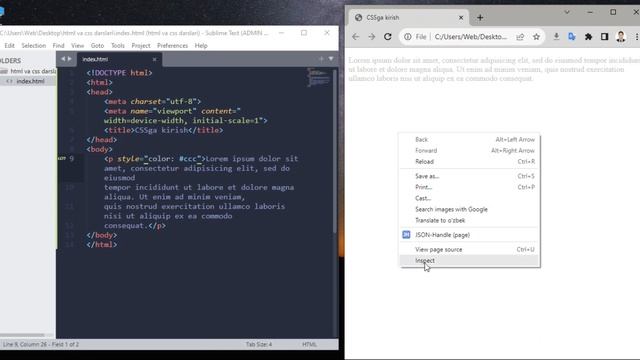Choose Back in the context menu

pos(469,140)
